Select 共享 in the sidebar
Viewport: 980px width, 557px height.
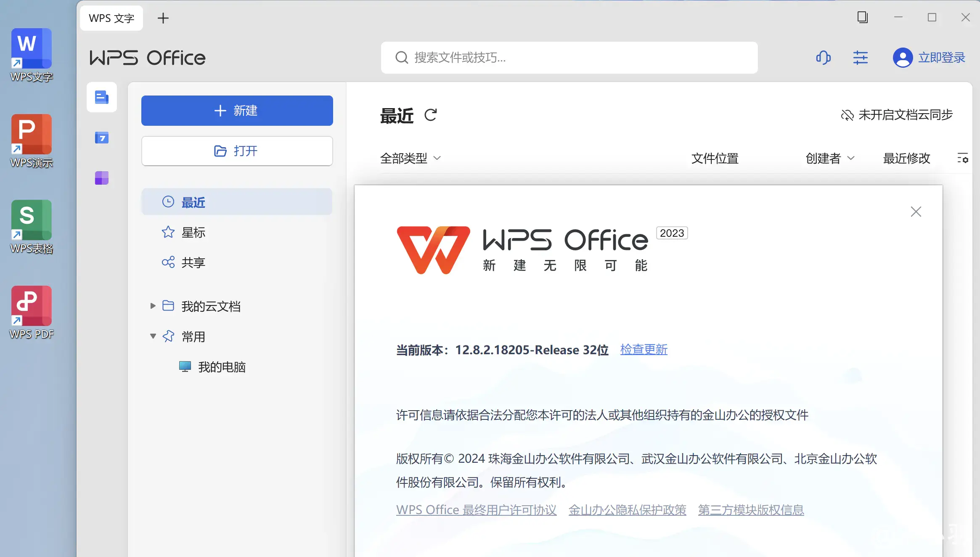tap(193, 263)
